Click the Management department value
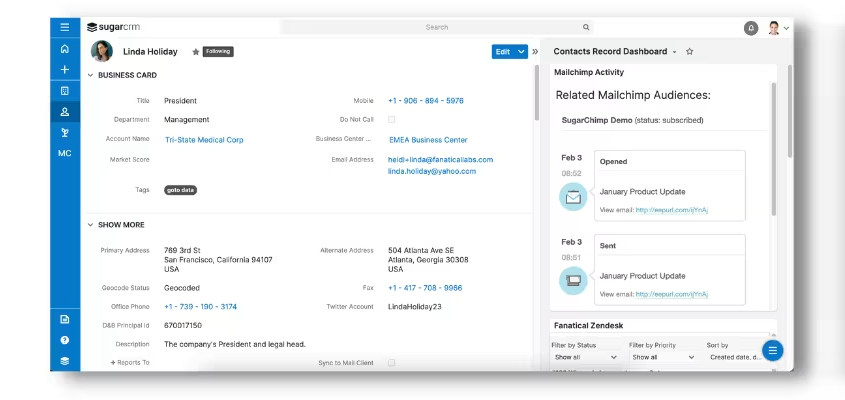The height and width of the screenshot is (400, 845). pos(186,120)
